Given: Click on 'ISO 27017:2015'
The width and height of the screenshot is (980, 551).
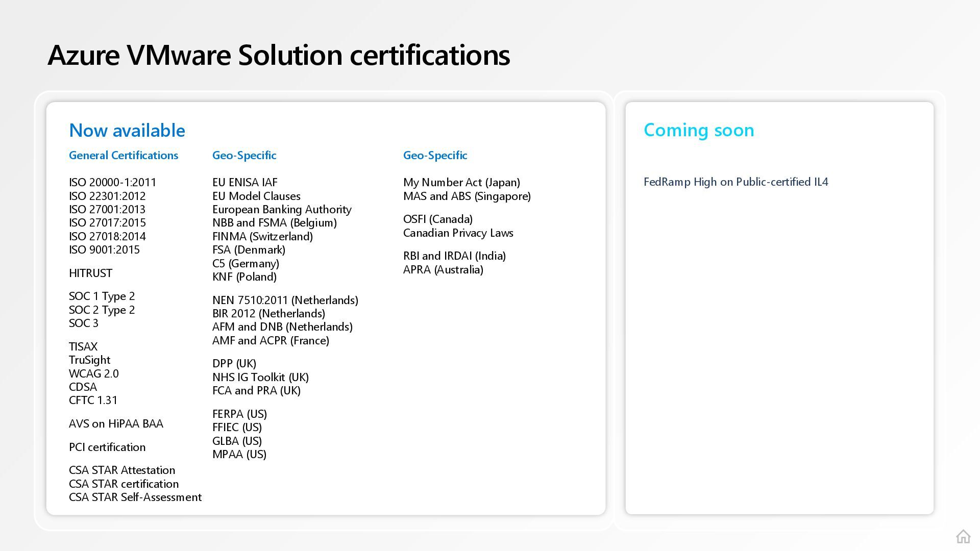Looking at the screenshot, I should coord(107,222).
